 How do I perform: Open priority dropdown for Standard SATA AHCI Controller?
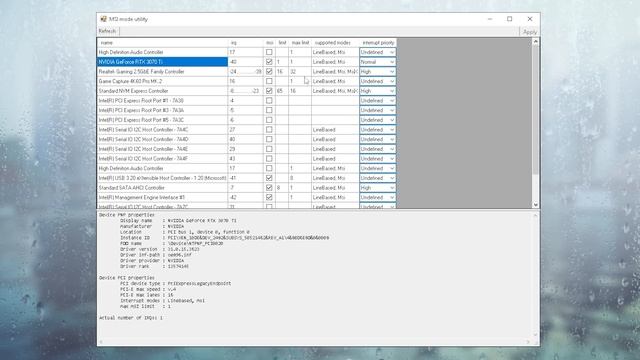pyautogui.click(x=378, y=188)
